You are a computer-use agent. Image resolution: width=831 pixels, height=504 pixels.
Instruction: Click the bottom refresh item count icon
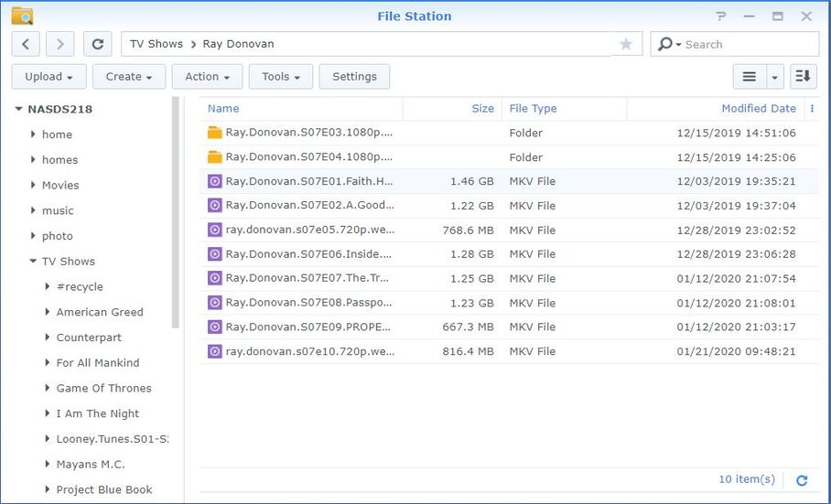click(802, 480)
